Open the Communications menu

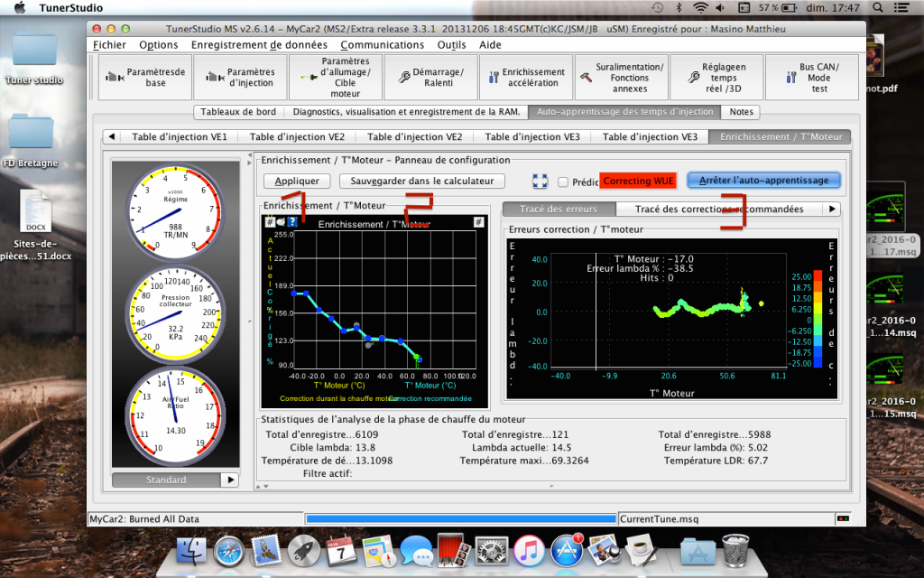383,45
